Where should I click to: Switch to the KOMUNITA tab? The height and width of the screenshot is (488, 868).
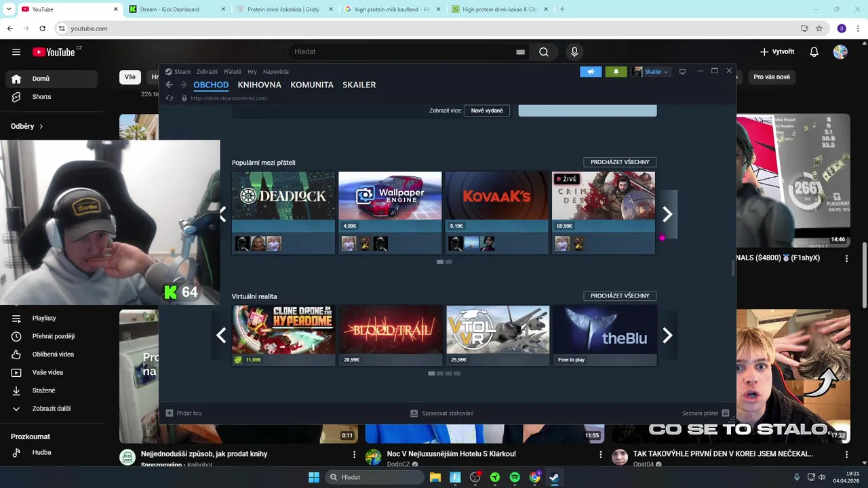click(312, 85)
